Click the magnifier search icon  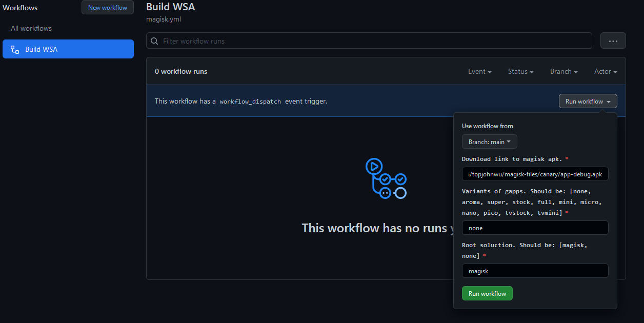click(x=154, y=41)
